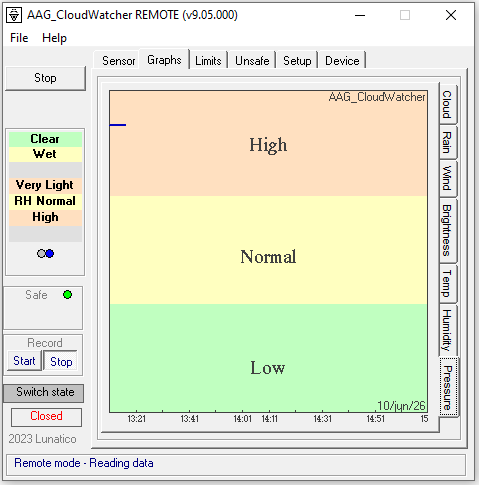Viewport: 479px width, 485px height.
Task: Switch to the Sensor tab
Action: click(x=119, y=61)
